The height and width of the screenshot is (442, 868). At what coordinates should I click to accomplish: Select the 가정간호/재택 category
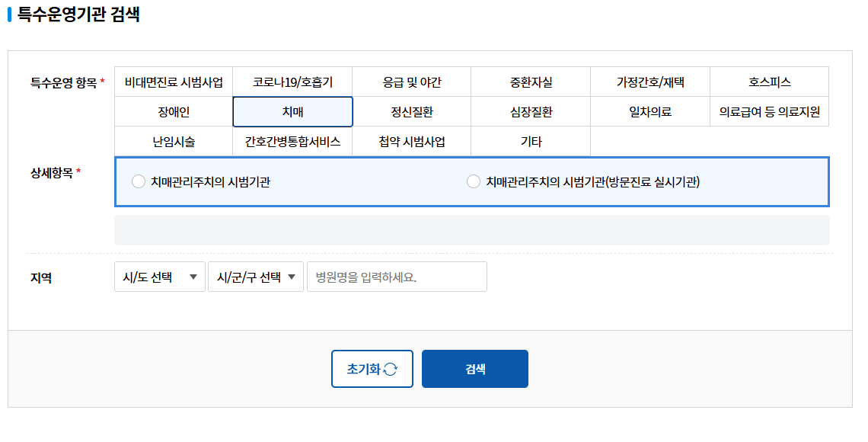[x=650, y=81]
